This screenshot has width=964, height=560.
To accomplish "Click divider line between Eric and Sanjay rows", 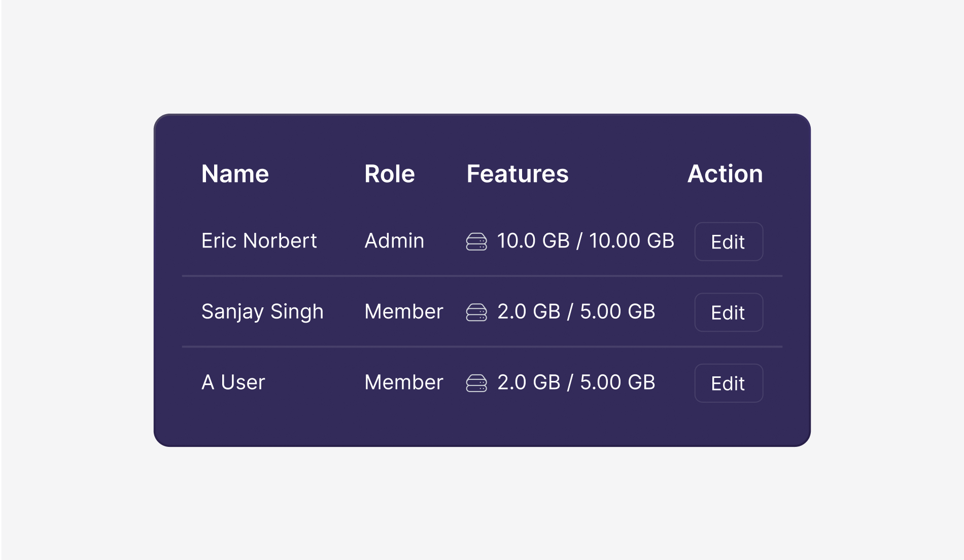I will [x=482, y=276].
